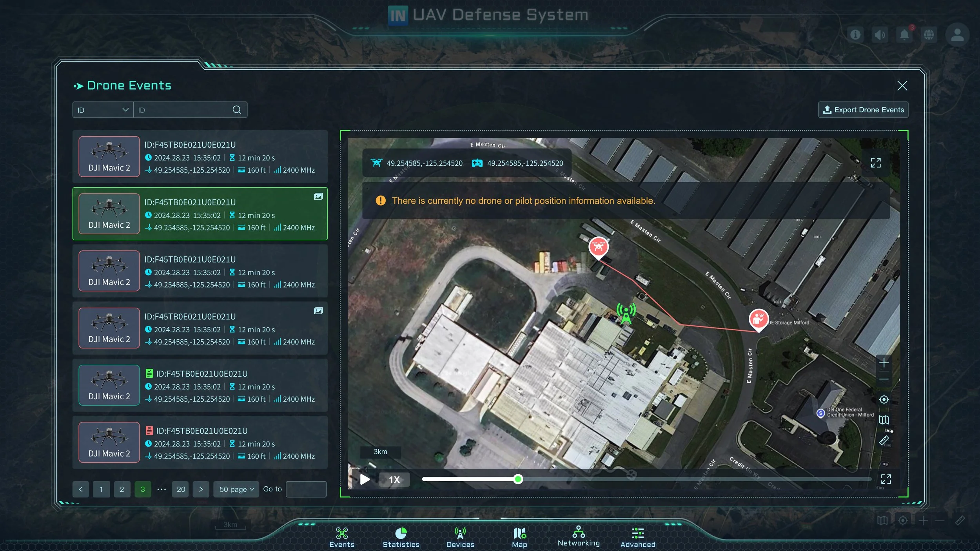
Task: Click the ruler measure tool on map
Action: (x=884, y=440)
